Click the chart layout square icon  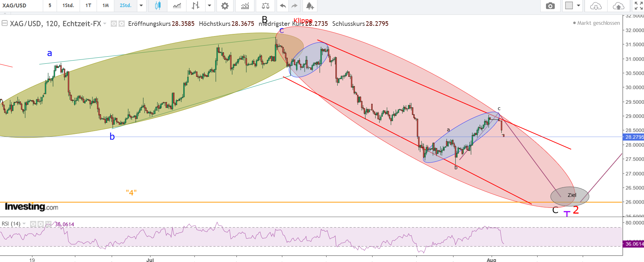569,6
